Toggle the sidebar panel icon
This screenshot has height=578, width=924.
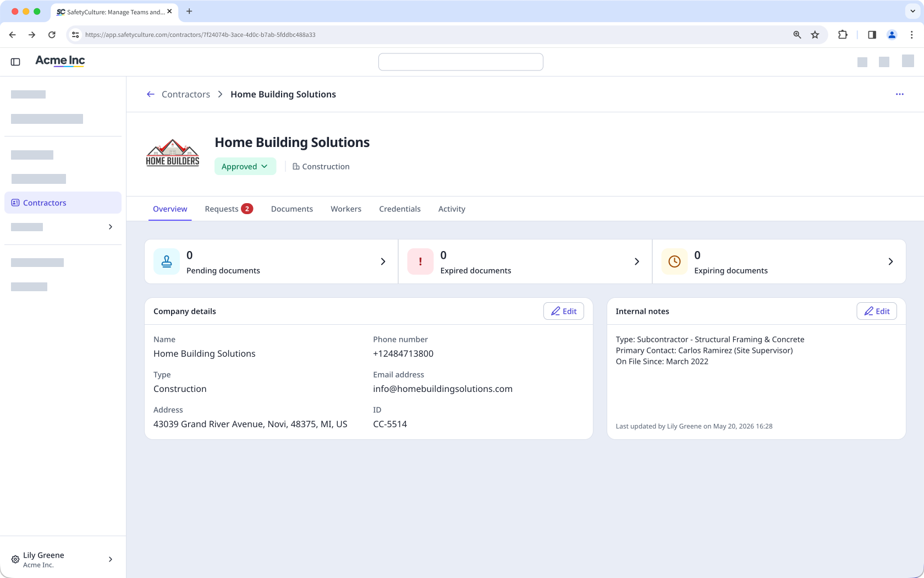click(15, 62)
